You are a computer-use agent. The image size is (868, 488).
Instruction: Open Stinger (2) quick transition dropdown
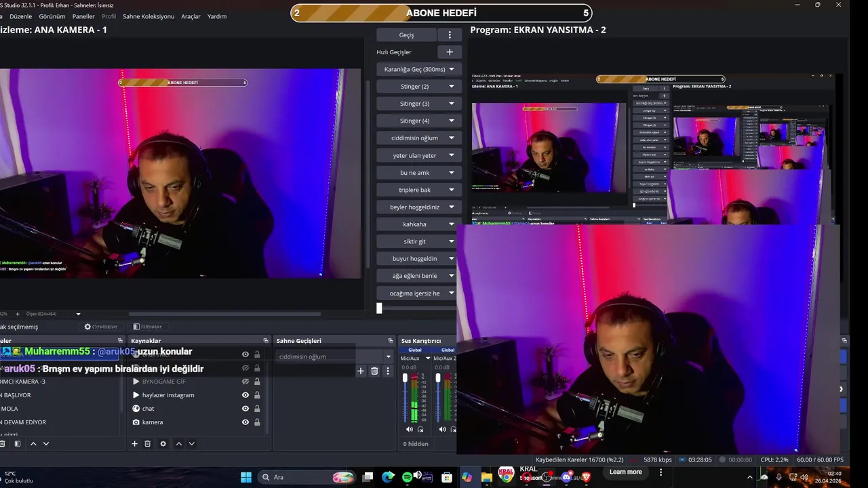(452, 87)
